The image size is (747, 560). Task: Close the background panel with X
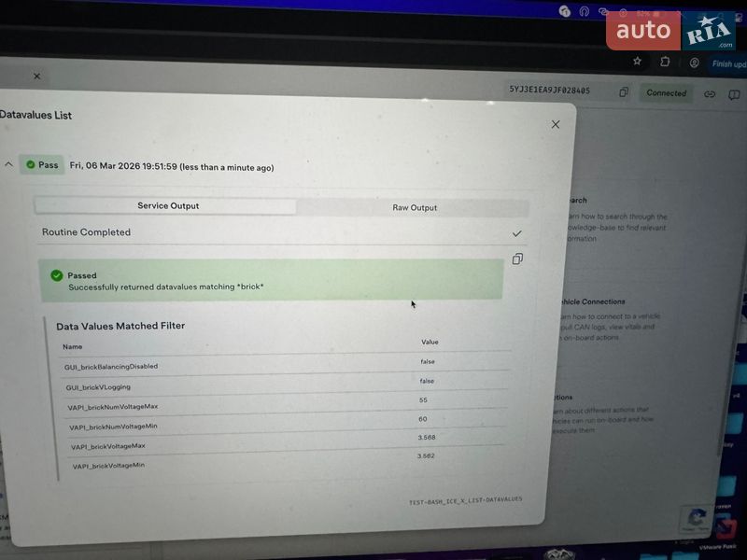[x=37, y=77]
